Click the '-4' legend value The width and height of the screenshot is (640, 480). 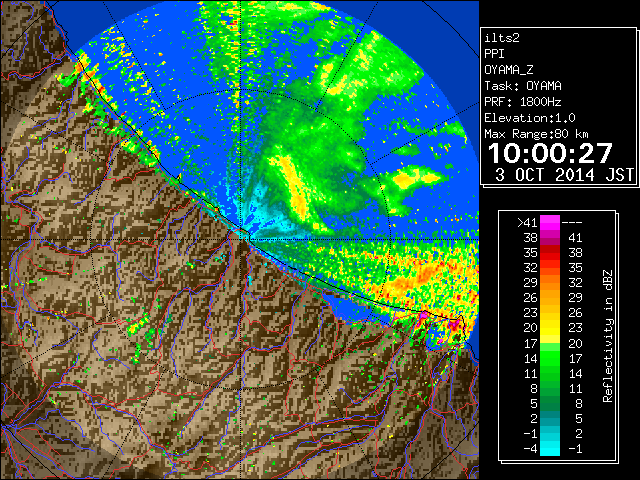530,449
